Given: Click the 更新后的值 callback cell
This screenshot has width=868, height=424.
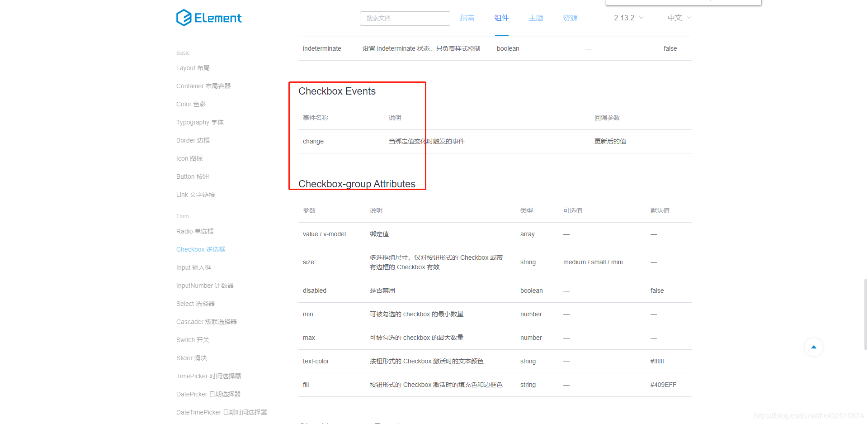Looking at the screenshot, I should click(x=610, y=141).
